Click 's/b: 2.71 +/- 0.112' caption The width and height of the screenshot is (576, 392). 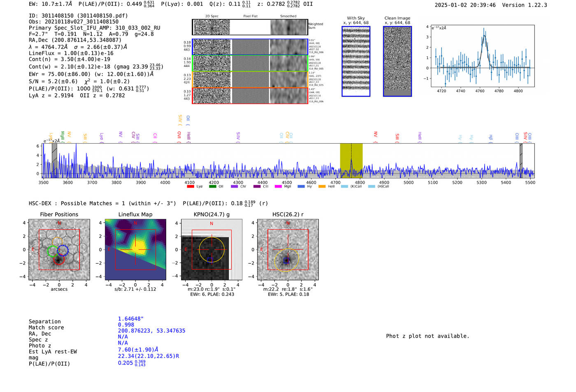135,289
